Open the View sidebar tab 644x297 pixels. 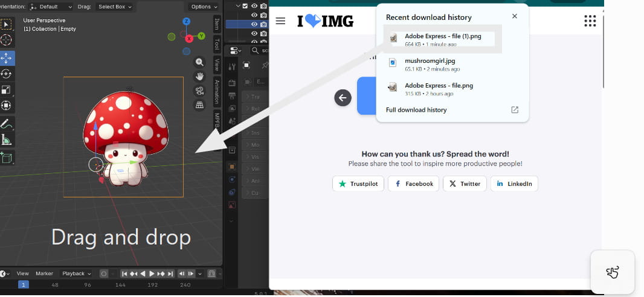(x=217, y=65)
